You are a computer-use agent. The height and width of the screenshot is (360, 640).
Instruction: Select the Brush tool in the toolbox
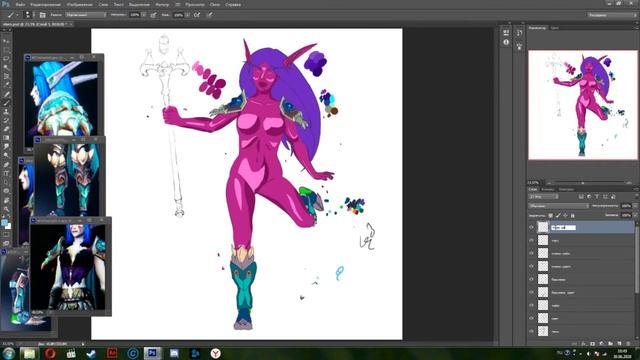6,103
